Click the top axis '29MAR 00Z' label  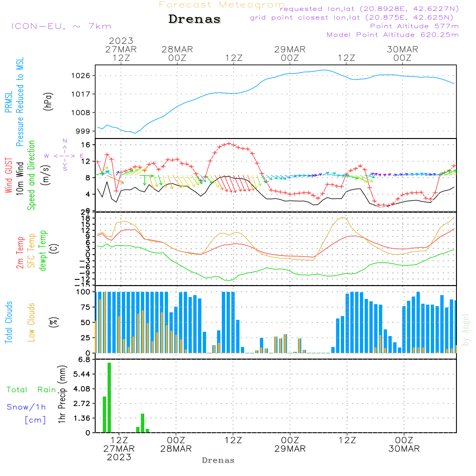click(x=290, y=53)
